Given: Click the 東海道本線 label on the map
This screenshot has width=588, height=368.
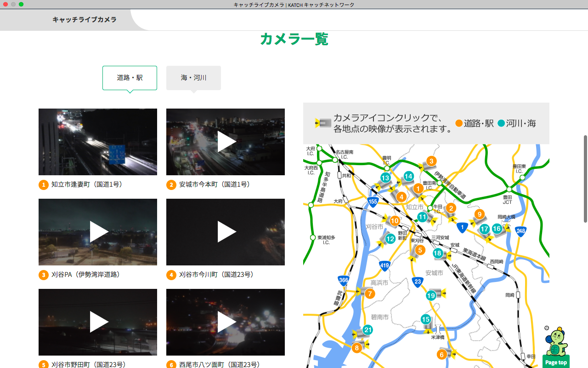Looking at the screenshot, I should 475,255.
